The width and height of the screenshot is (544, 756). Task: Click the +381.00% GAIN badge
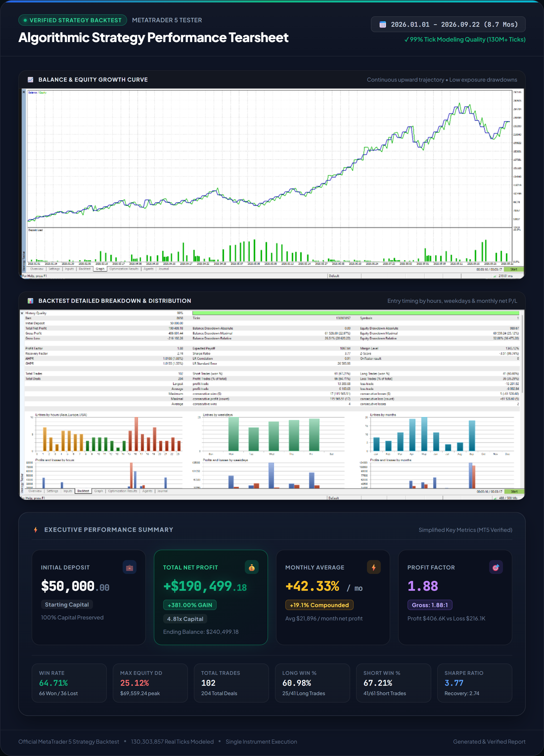pos(190,605)
